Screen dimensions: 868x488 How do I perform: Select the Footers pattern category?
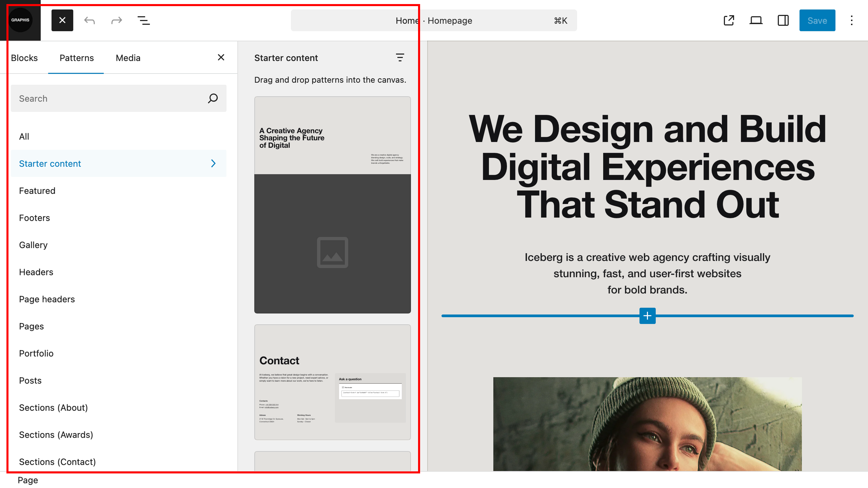(35, 218)
